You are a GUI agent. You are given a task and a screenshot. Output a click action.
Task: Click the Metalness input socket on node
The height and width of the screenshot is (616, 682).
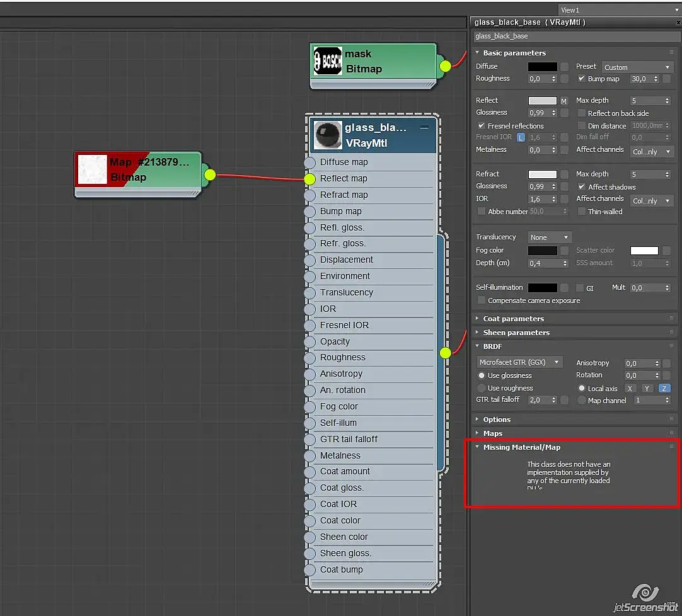[309, 455]
